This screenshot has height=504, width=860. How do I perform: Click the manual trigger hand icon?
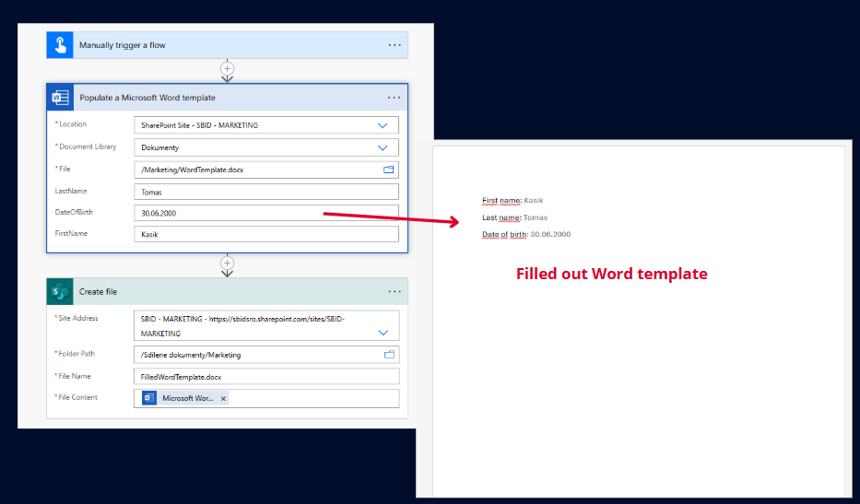60,45
